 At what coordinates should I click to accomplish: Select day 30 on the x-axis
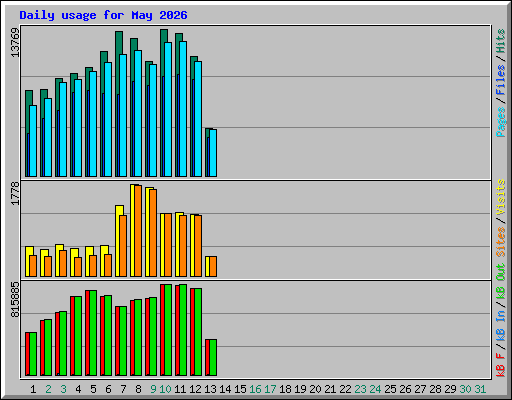(x=465, y=389)
